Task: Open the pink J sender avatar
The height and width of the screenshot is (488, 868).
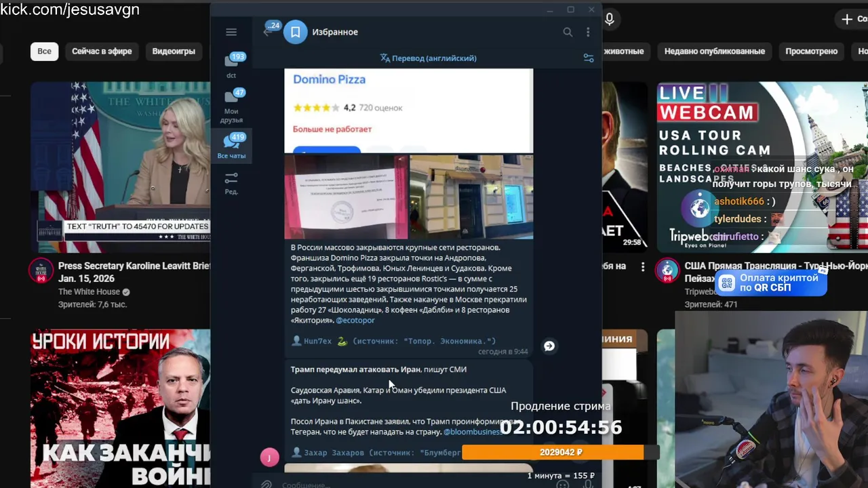Action: click(269, 457)
